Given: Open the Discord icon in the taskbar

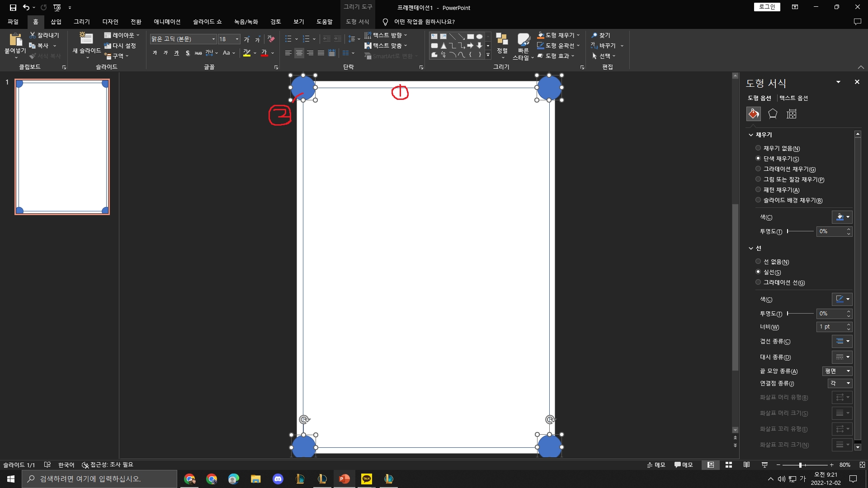Looking at the screenshot, I should (278, 479).
